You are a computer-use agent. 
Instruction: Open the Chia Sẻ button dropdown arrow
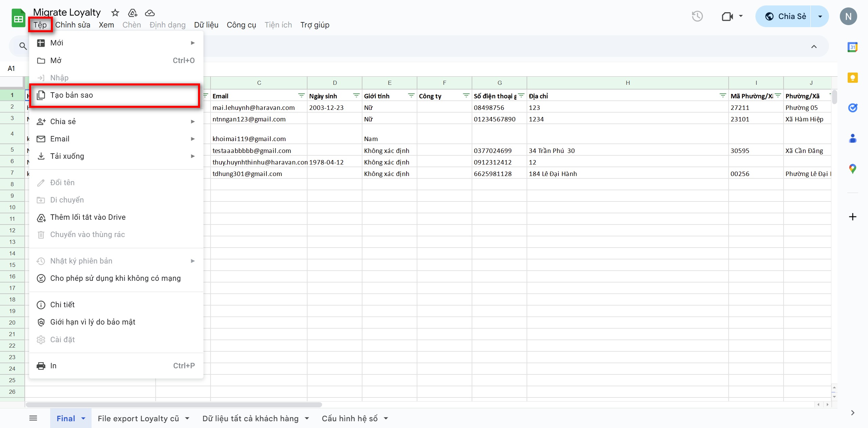click(820, 16)
